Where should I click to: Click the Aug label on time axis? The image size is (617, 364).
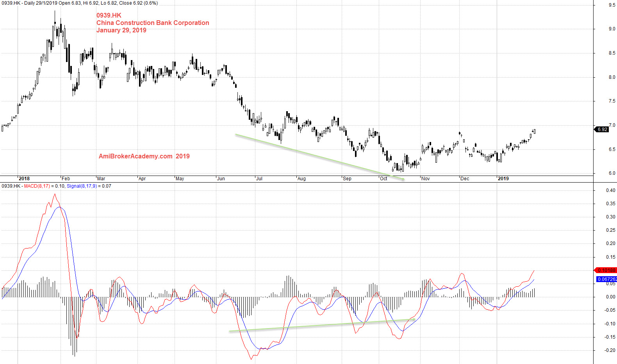click(301, 179)
